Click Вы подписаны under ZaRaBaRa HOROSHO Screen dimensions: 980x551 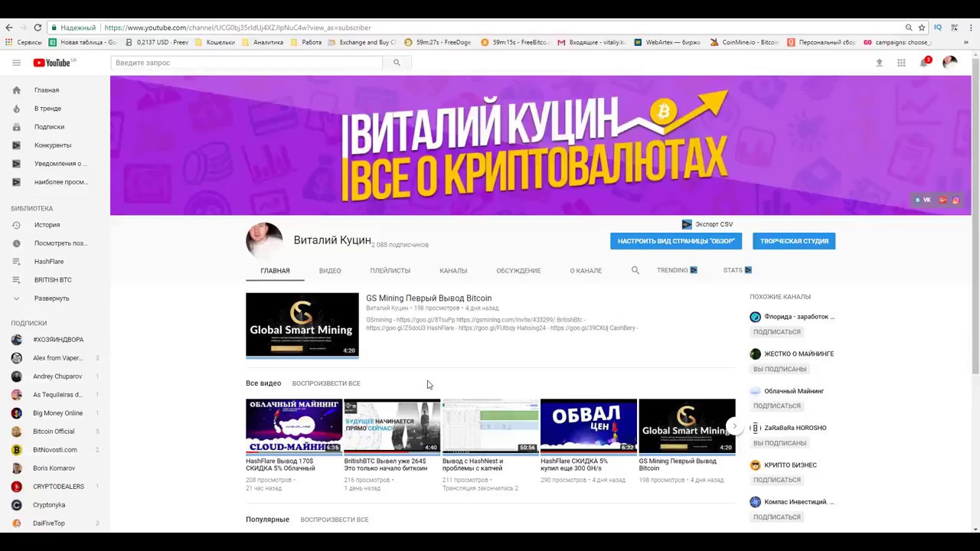point(779,443)
